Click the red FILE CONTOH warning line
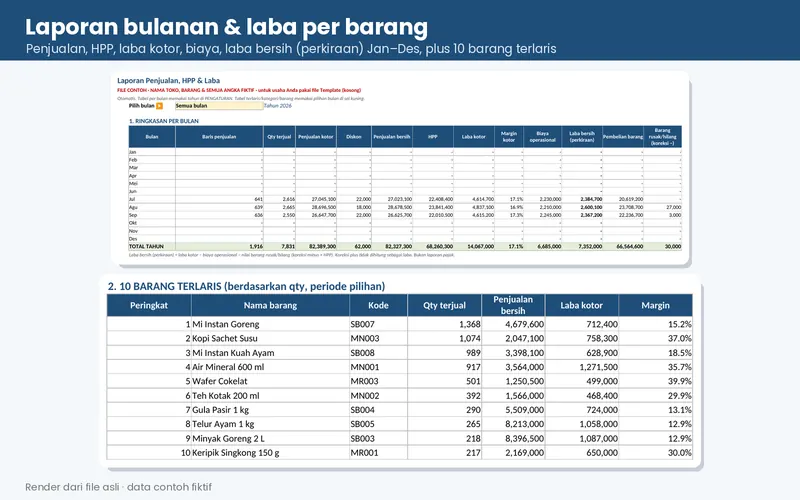 click(x=239, y=90)
